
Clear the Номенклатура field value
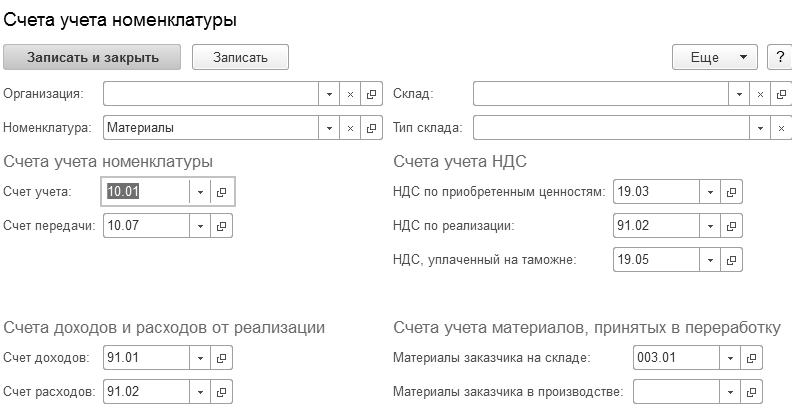tap(350, 128)
